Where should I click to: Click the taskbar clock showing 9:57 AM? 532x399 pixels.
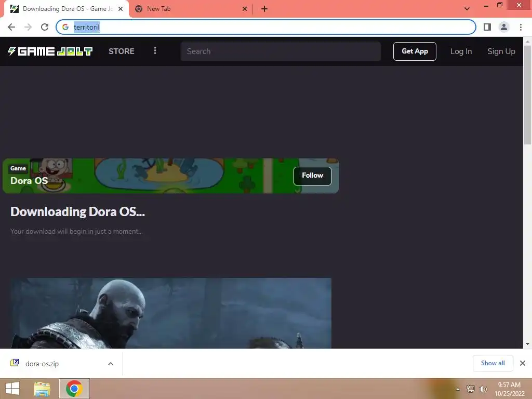click(x=509, y=389)
